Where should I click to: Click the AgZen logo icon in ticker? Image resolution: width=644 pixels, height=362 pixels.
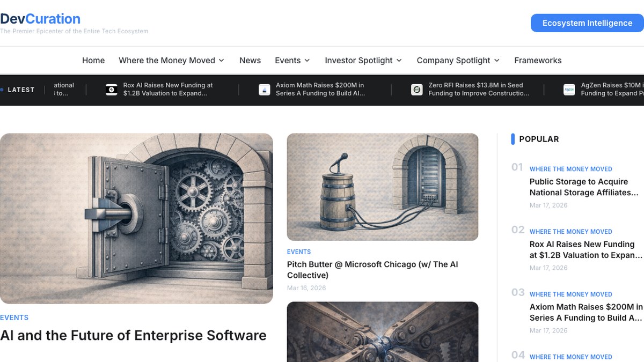coord(569,90)
